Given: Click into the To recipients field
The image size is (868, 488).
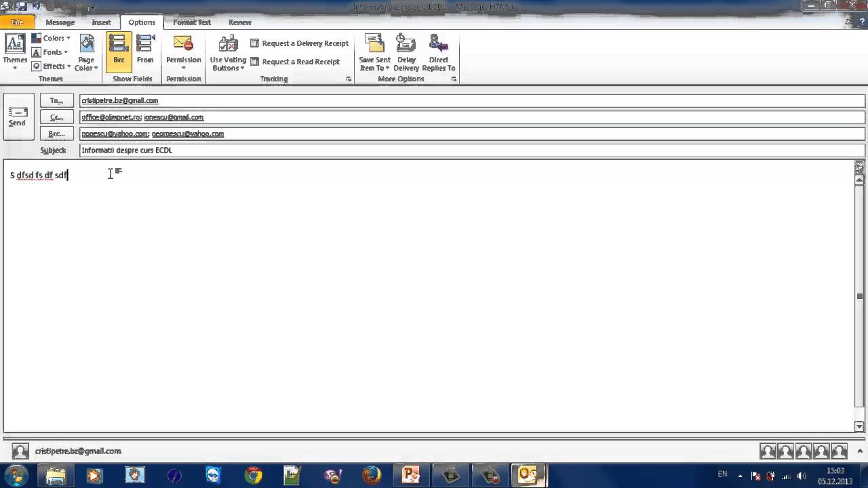Looking at the screenshot, I should (472, 101).
